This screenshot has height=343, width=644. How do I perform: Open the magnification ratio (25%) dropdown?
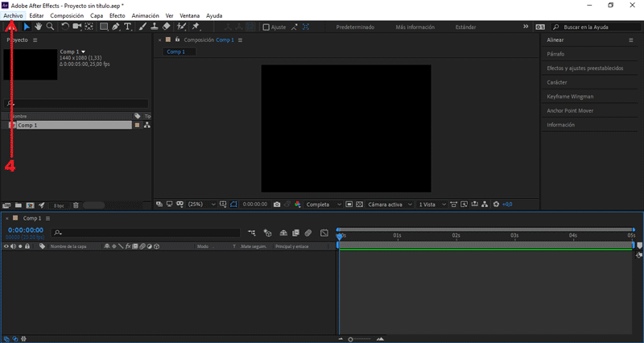pos(203,205)
